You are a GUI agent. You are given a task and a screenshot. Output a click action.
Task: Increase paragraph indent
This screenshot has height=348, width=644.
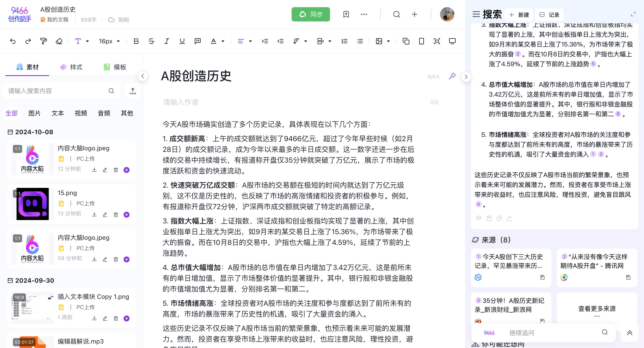tap(265, 41)
